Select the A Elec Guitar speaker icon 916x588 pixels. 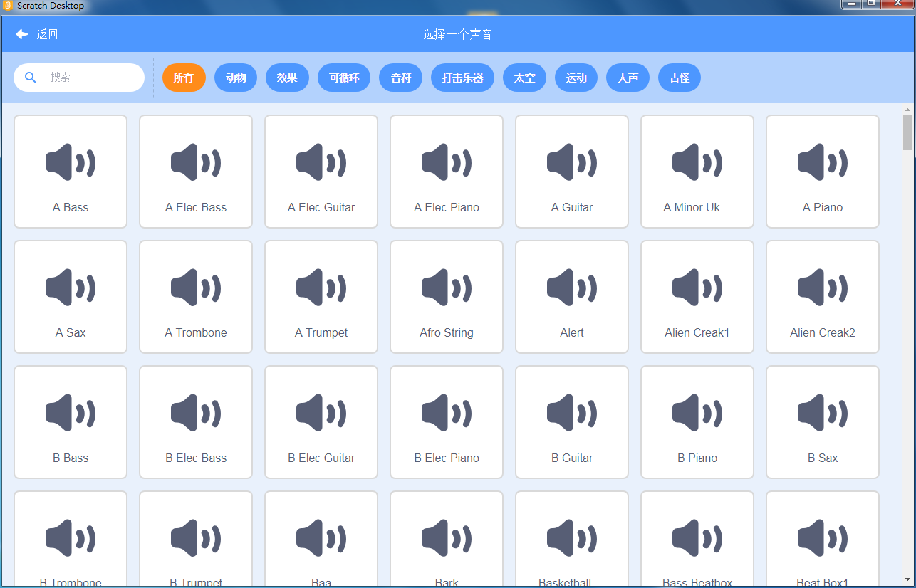click(x=321, y=162)
